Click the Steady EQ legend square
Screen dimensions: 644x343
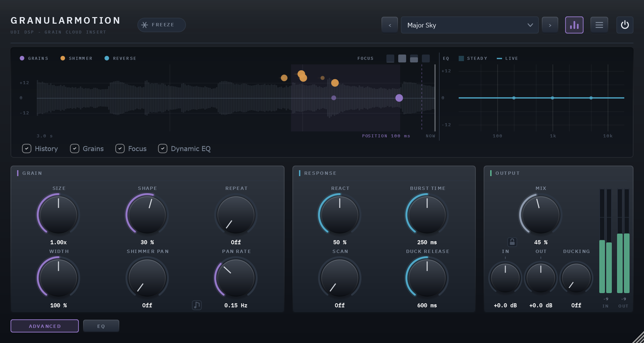click(461, 58)
